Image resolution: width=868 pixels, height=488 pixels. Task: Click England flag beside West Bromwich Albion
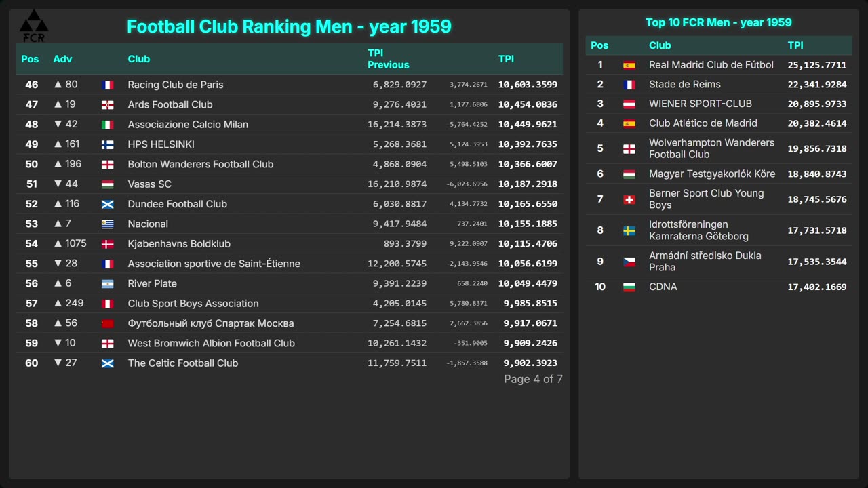point(107,344)
